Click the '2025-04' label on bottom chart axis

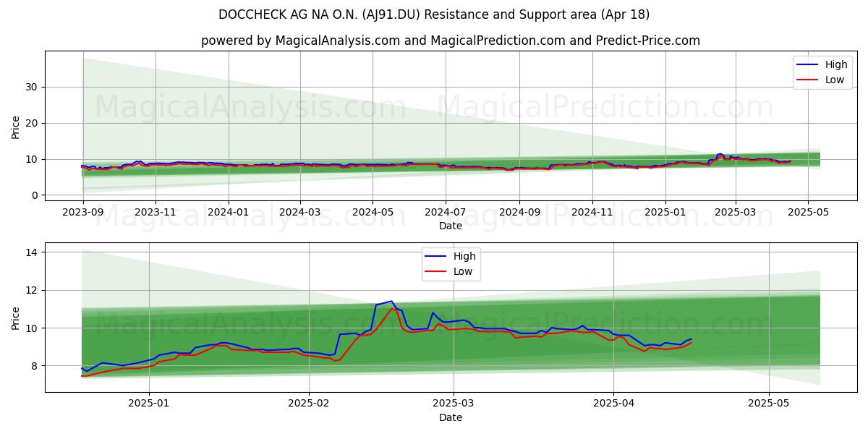click(x=613, y=404)
